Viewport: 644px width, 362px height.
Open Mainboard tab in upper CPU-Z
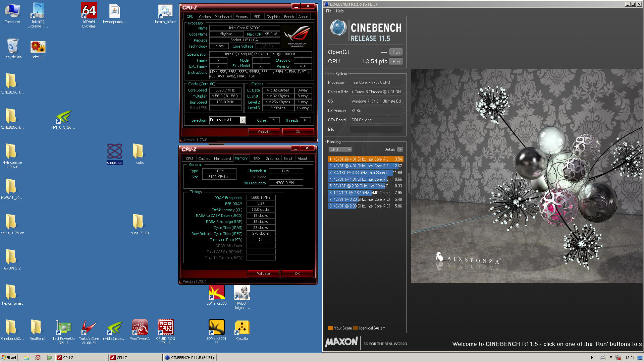(x=223, y=17)
